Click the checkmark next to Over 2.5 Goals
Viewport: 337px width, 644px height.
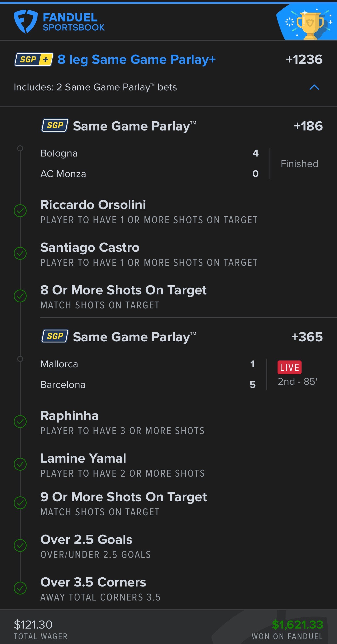[20, 545]
